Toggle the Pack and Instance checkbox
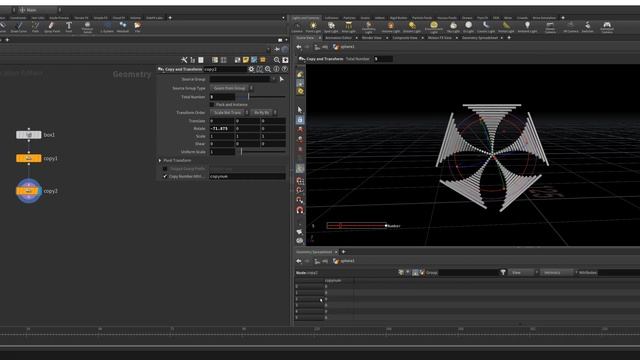The height and width of the screenshot is (360, 640). [x=212, y=105]
